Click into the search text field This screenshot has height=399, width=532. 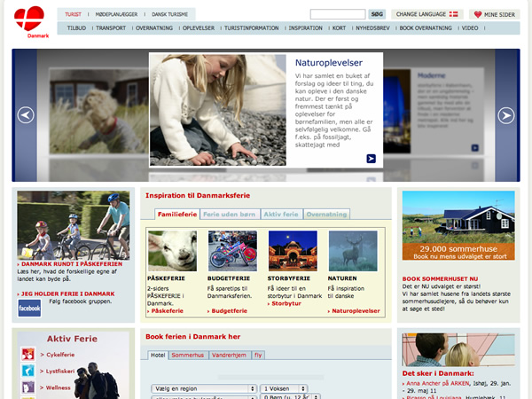338,14
